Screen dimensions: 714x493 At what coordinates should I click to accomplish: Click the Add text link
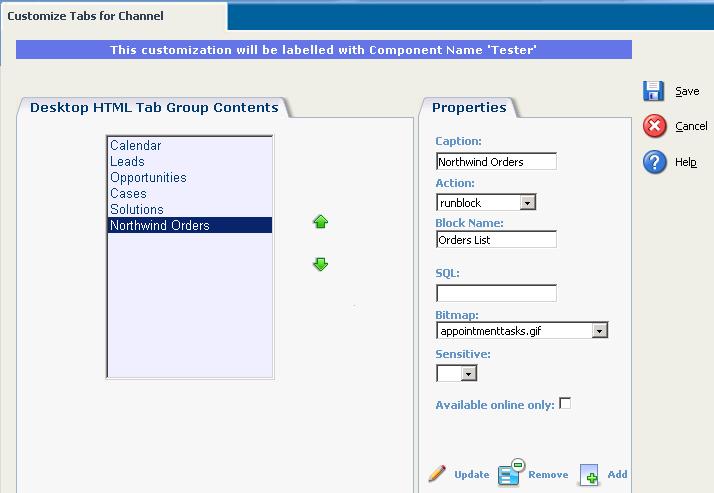click(617, 474)
